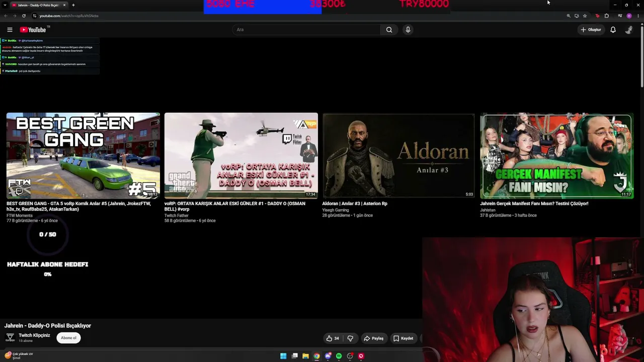The height and width of the screenshot is (362, 644).
Task: Reload the page in the browser
Action: click(24, 16)
